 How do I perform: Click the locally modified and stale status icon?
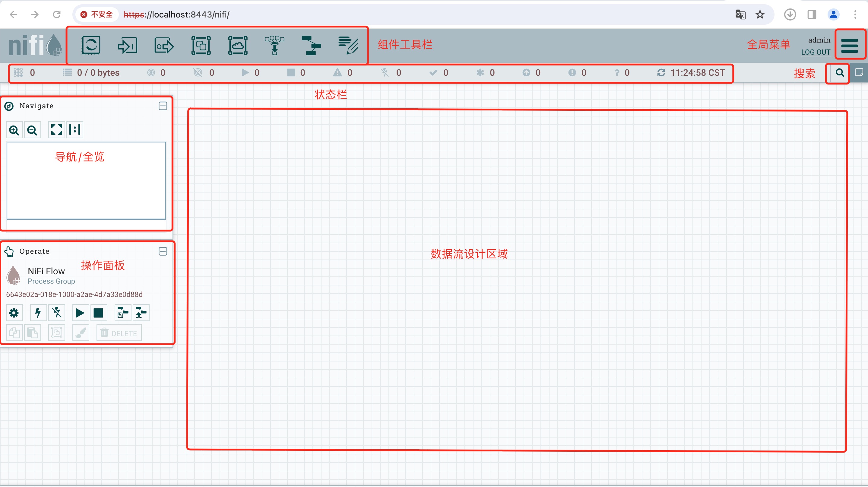(x=572, y=72)
